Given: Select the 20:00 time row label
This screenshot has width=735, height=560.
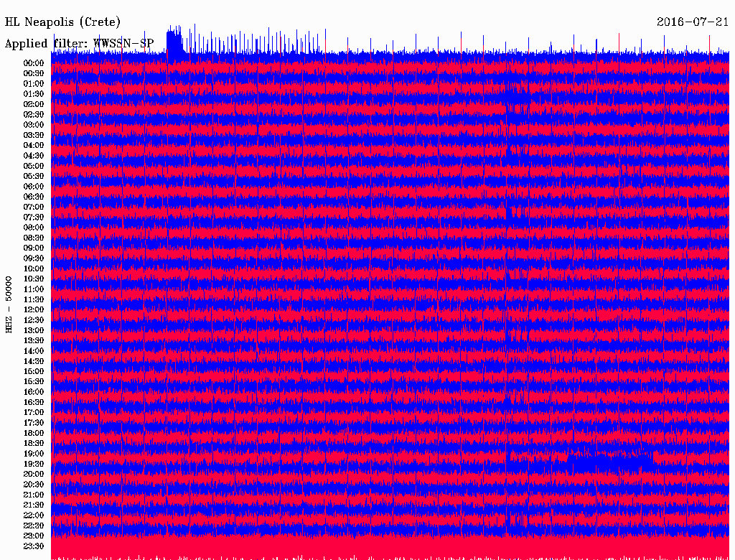Looking at the screenshot, I should coord(34,475).
